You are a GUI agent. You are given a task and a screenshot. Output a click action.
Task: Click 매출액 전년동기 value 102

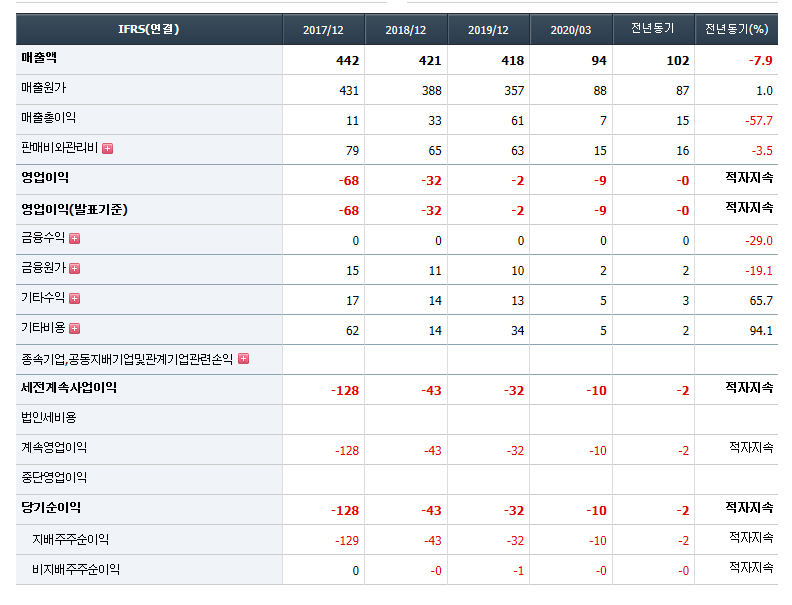678,61
